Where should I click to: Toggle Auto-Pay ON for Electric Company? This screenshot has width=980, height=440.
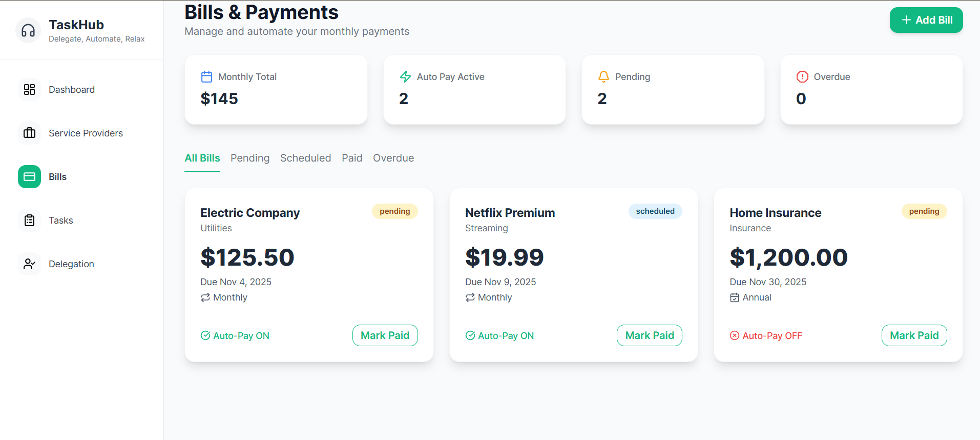[x=235, y=336]
